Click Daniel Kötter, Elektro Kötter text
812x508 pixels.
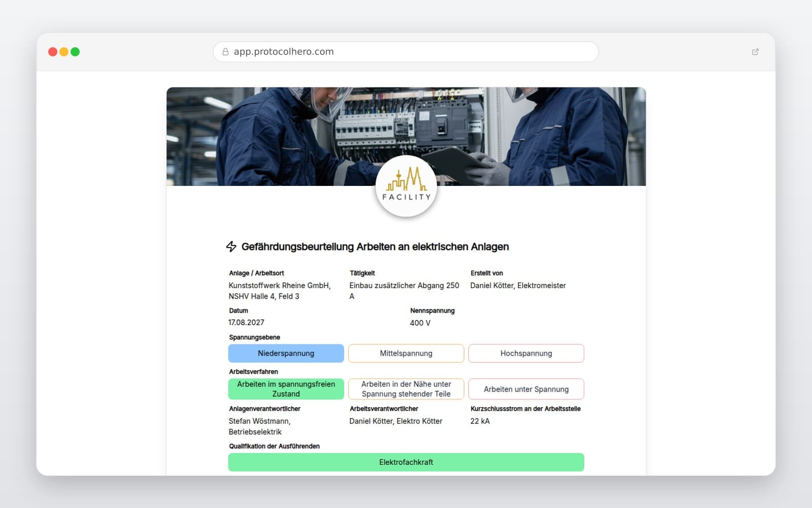point(396,421)
